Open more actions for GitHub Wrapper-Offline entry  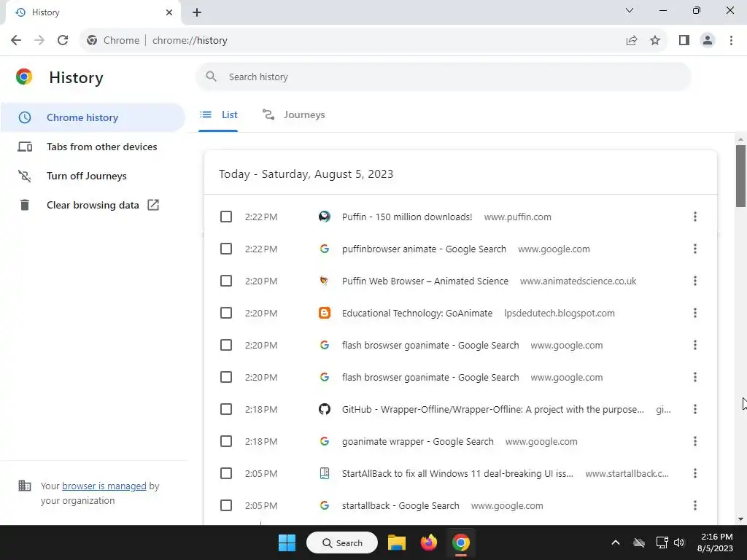[x=695, y=410]
